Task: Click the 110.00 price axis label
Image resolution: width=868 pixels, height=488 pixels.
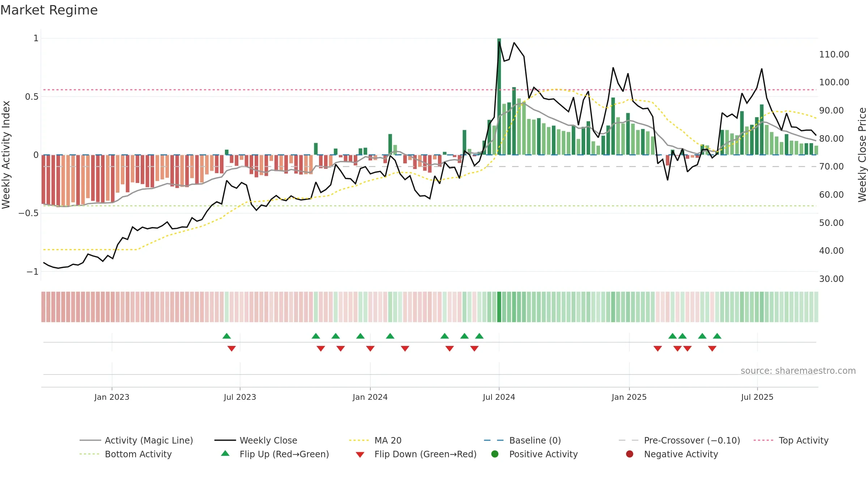Action: (x=834, y=54)
